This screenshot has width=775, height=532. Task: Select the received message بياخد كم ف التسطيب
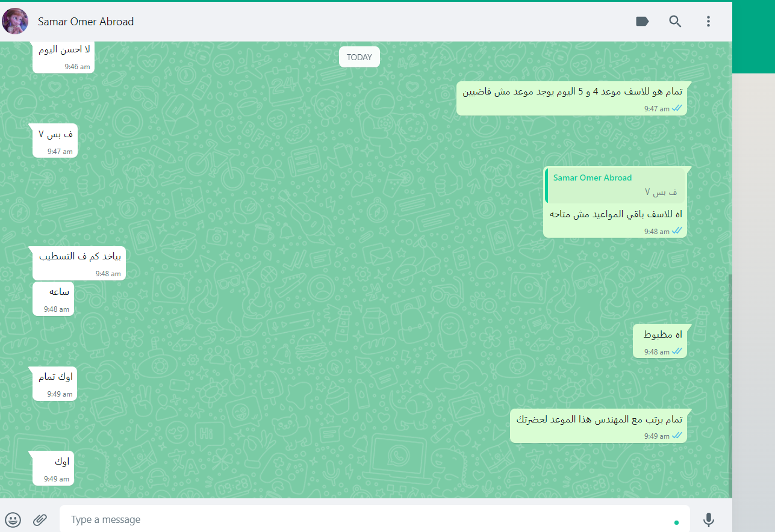(79, 263)
